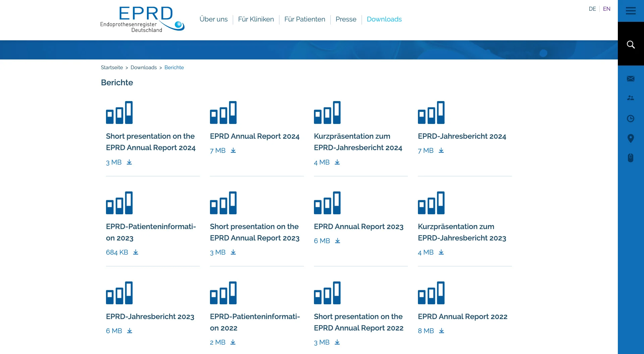Click the binder thumbnail above EPRD Annual Report 2023
The width and height of the screenshot is (644, 354).
[327, 203]
